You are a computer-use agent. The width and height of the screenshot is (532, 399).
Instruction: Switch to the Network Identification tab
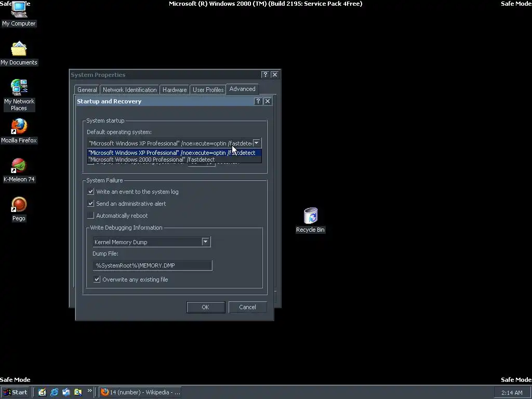(x=129, y=89)
